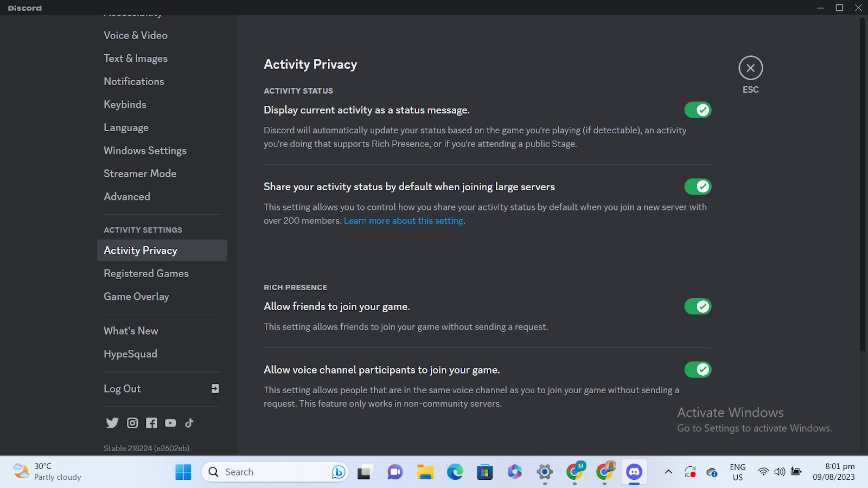Open File Explorer from the taskbar
The width and height of the screenshot is (868, 488).
click(425, 472)
